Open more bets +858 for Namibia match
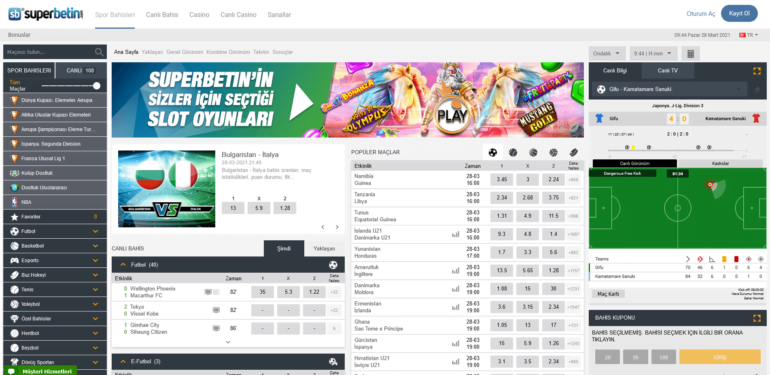This screenshot has height=375, width=770. pos(573,180)
